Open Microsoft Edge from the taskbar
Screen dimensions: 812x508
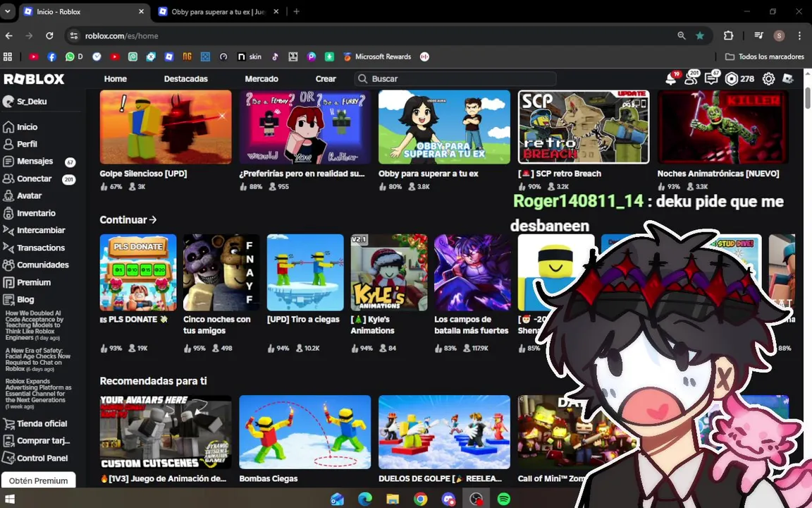[x=365, y=500]
